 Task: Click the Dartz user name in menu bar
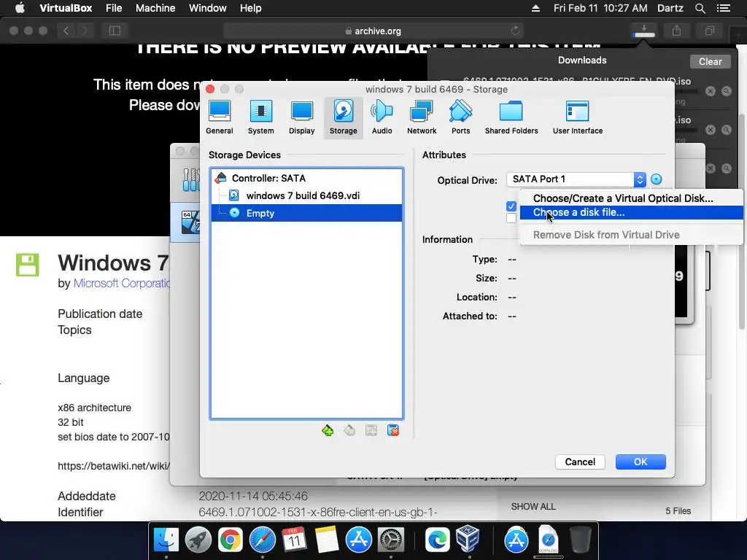pos(670,8)
